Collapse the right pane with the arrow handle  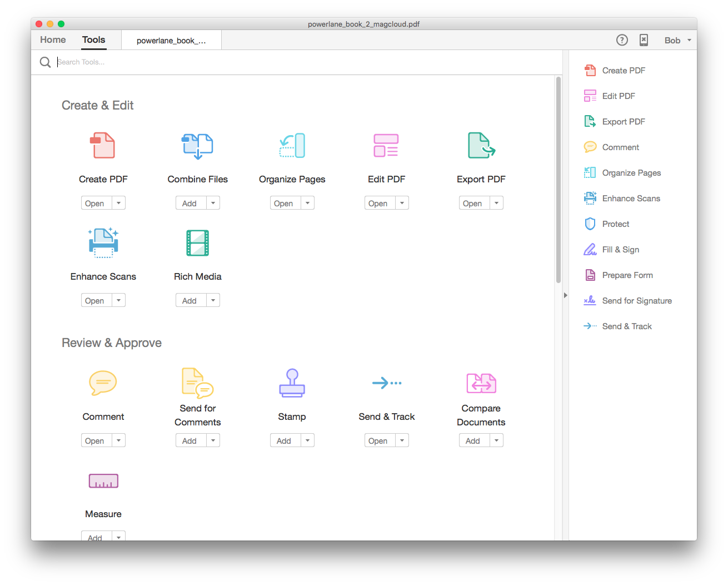565,295
